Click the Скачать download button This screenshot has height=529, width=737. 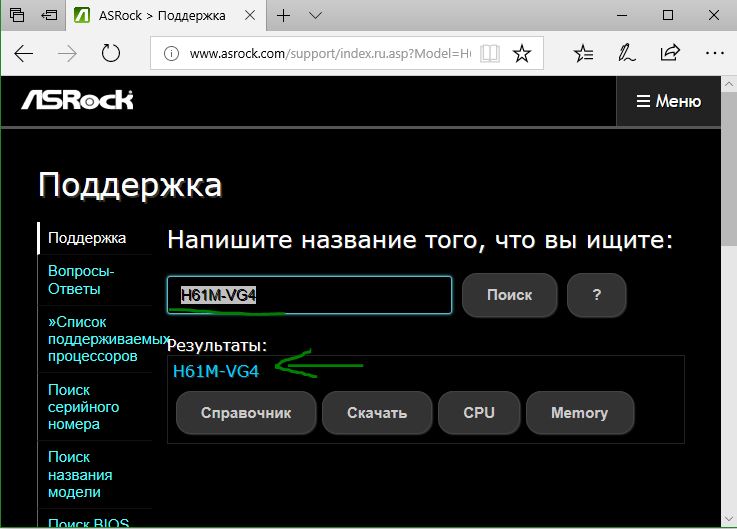pyautogui.click(x=377, y=413)
